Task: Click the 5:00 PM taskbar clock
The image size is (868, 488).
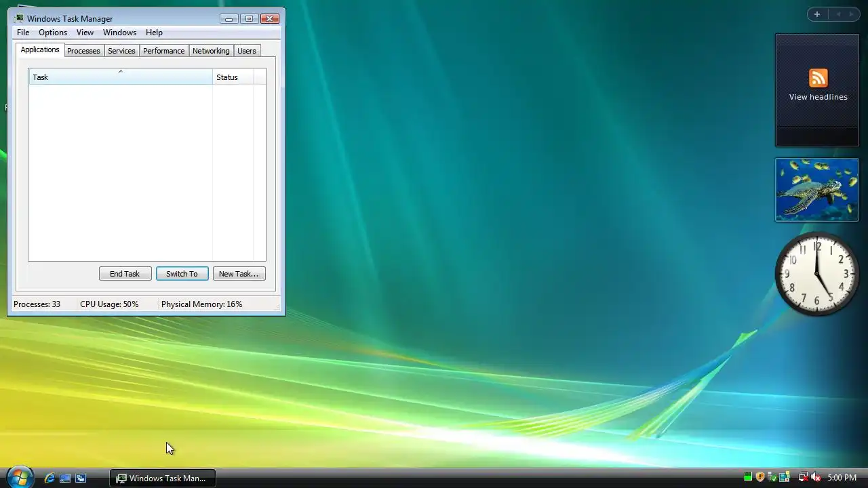Action: click(842, 478)
